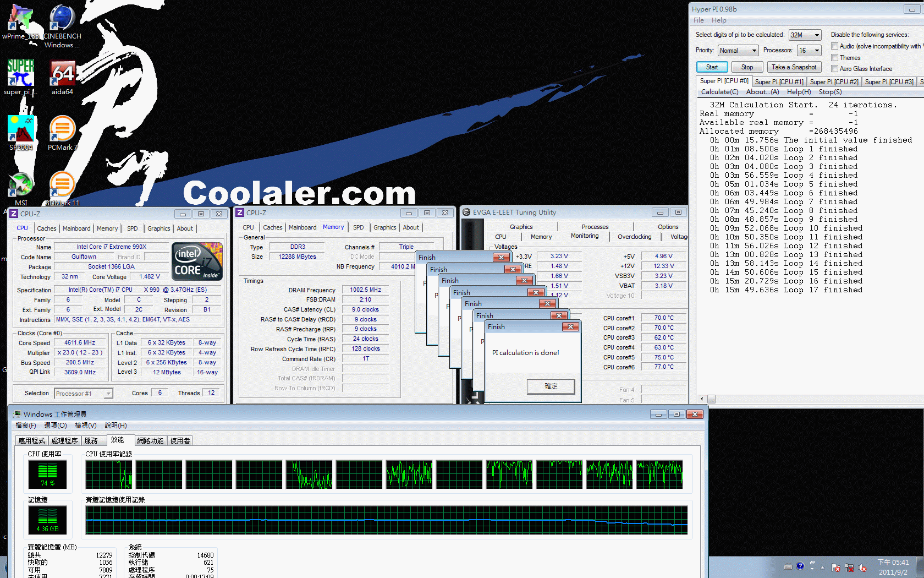924x578 pixels.
Task: Click the memory 4.36 GB gauge
Action: pos(48,520)
